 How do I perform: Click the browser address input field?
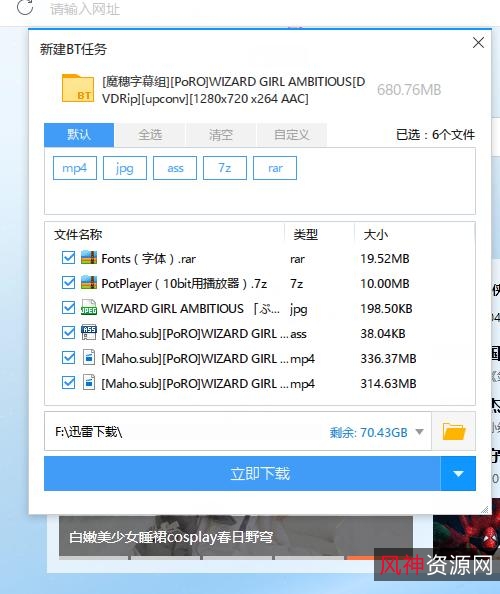click(85, 8)
